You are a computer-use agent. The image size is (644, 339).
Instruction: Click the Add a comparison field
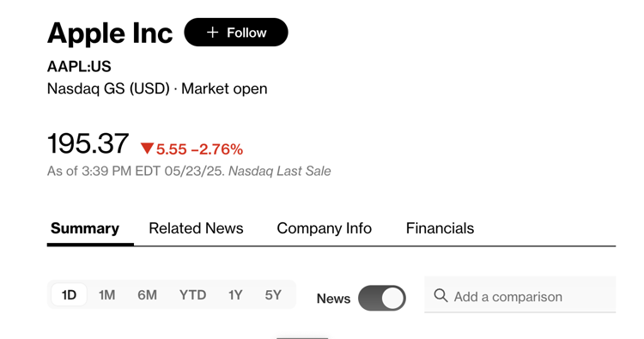point(520,294)
